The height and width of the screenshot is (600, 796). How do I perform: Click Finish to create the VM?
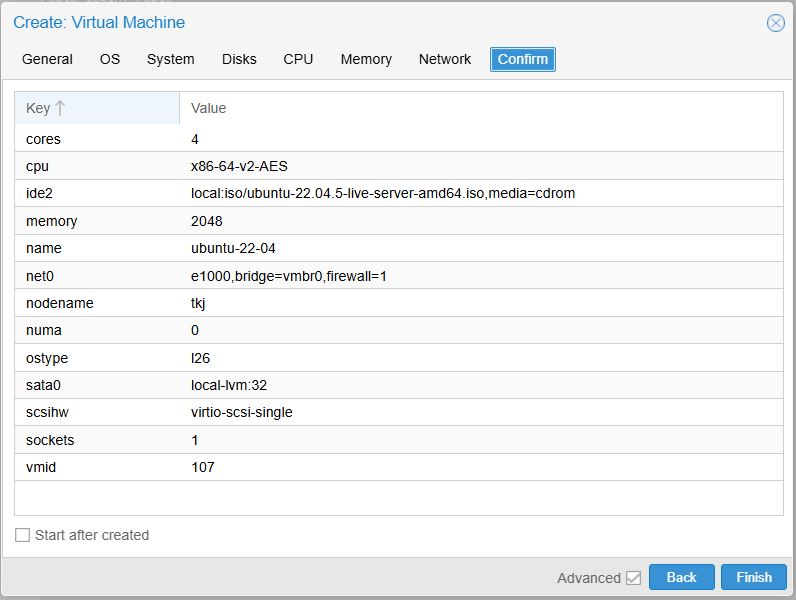(x=754, y=577)
